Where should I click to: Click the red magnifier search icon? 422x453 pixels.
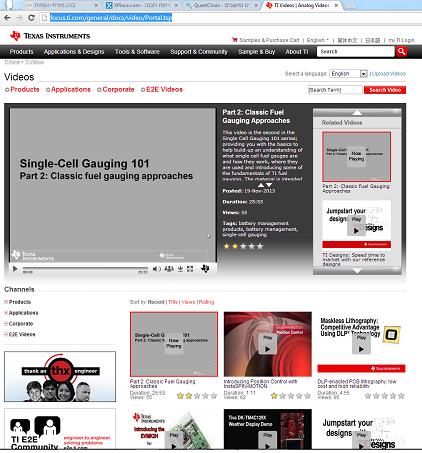[x=401, y=51]
